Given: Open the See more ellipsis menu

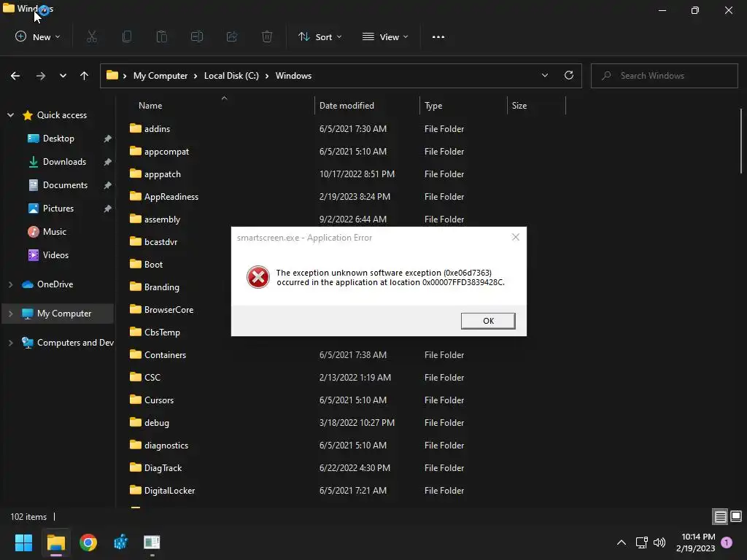Looking at the screenshot, I should coord(438,36).
